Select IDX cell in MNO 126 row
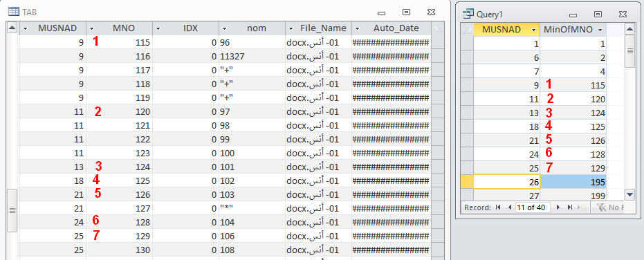Screen dimensions: 644x260 pos(185,194)
